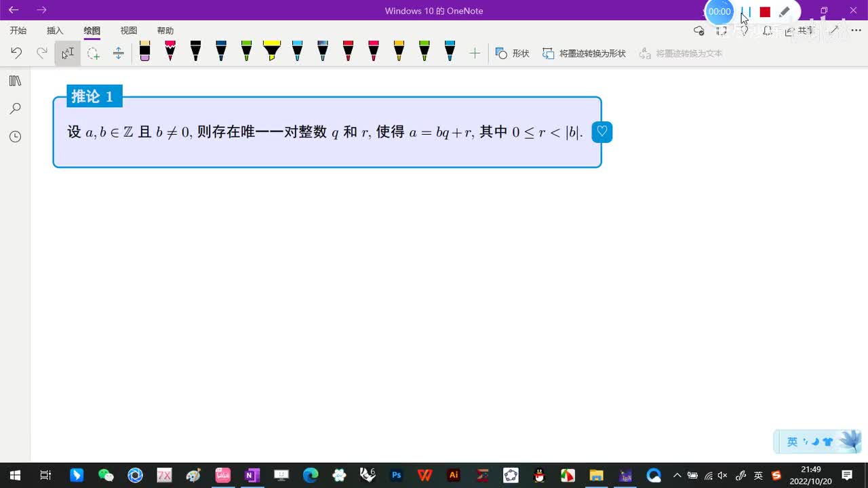Open recent notes clock icon in sidebar
Screen dimensions: 868x488
coord(15,136)
